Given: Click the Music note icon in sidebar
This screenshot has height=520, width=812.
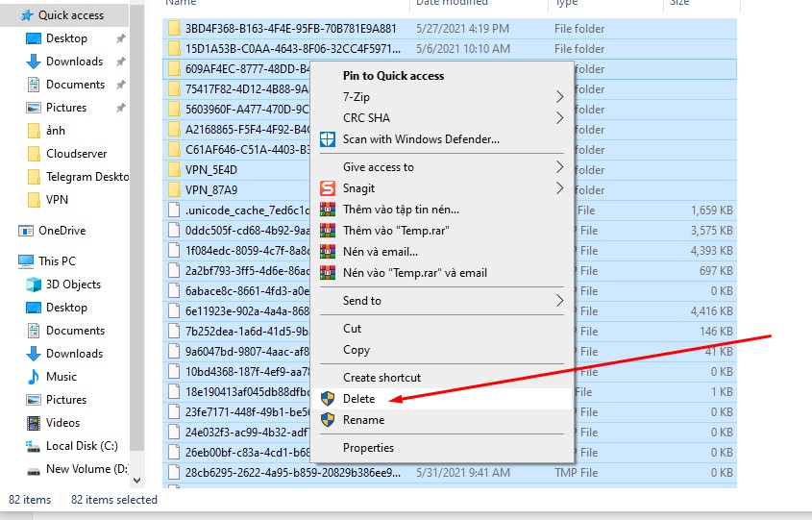Looking at the screenshot, I should [x=34, y=377].
